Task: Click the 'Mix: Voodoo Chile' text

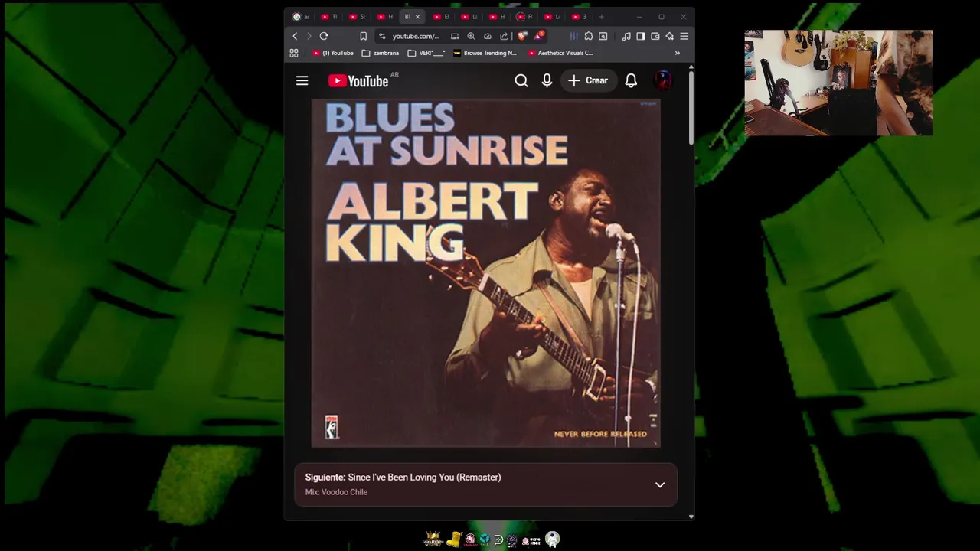Action: click(x=336, y=492)
